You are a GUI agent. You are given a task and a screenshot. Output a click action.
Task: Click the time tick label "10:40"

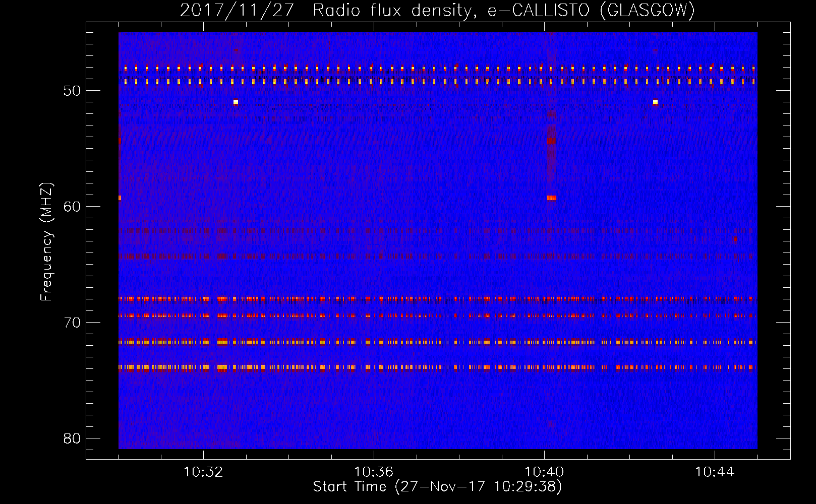544,472
